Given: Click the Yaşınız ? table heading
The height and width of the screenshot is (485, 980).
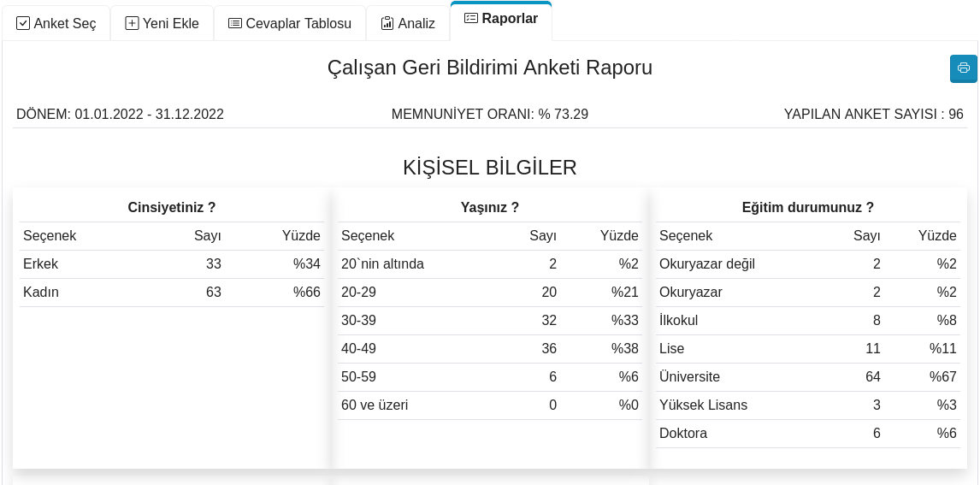Looking at the screenshot, I should 490,208.
